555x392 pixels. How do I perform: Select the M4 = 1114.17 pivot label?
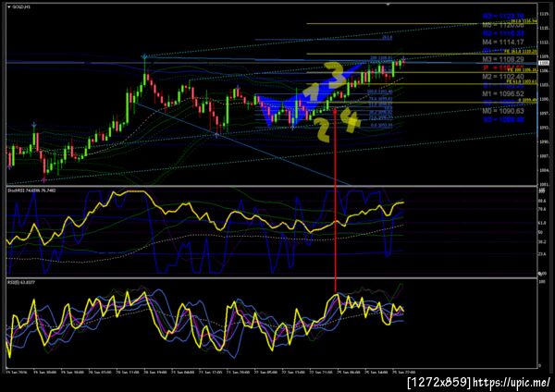(503, 43)
